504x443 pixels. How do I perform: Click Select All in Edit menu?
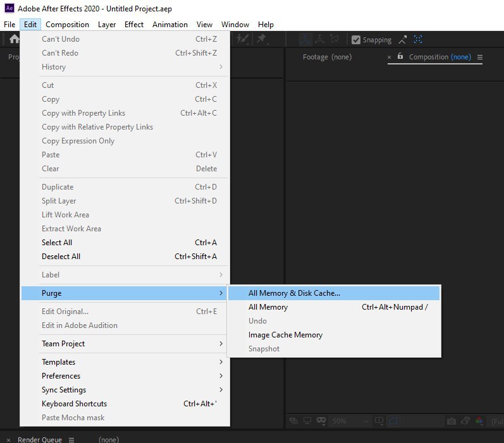(x=125, y=243)
